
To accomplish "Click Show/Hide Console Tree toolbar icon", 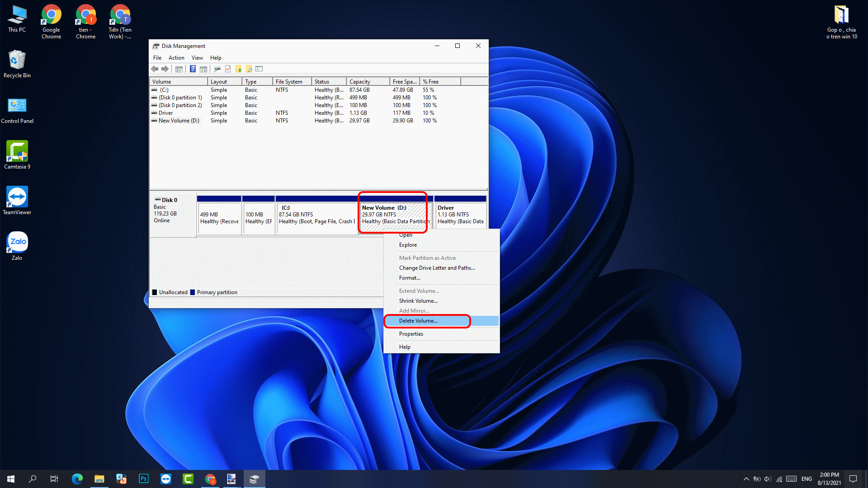I will pos(179,69).
